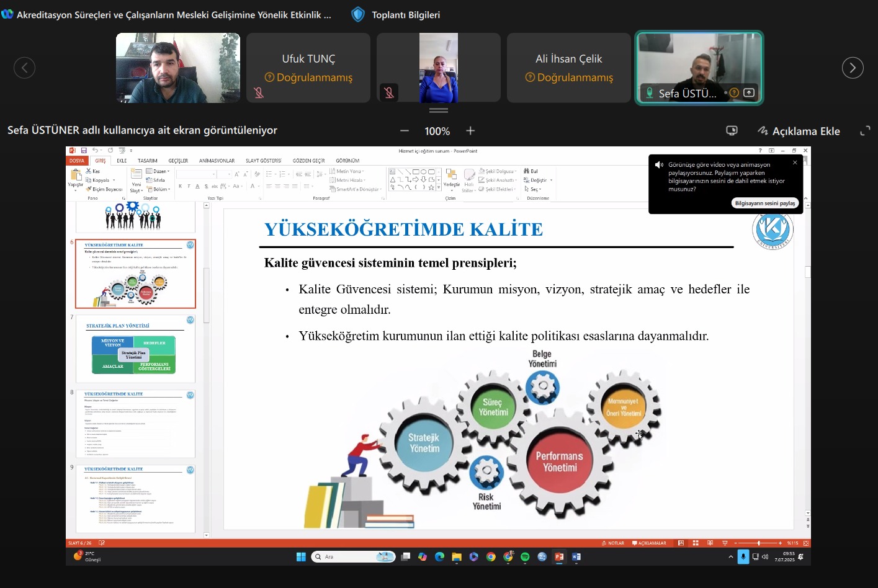
Task: Switch to ANİMASYONLAR ribbon tab
Action: pyautogui.click(x=217, y=161)
